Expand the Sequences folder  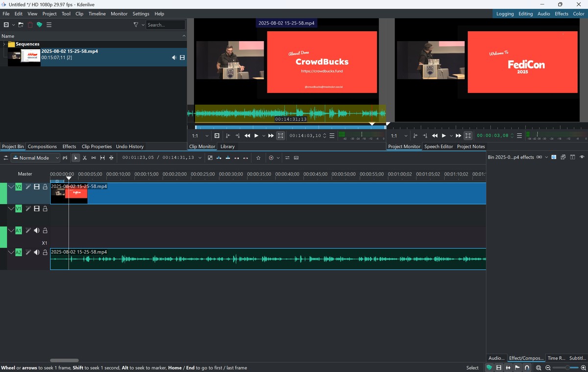pyautogui.click(x=4, y=44)
